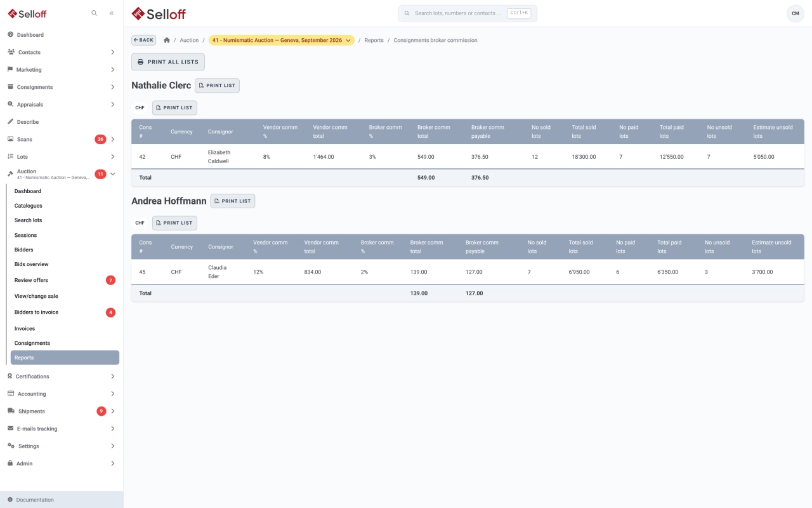
Task: Click the red 4 badge on Bidders to invoice
Action: coord(110,312)
